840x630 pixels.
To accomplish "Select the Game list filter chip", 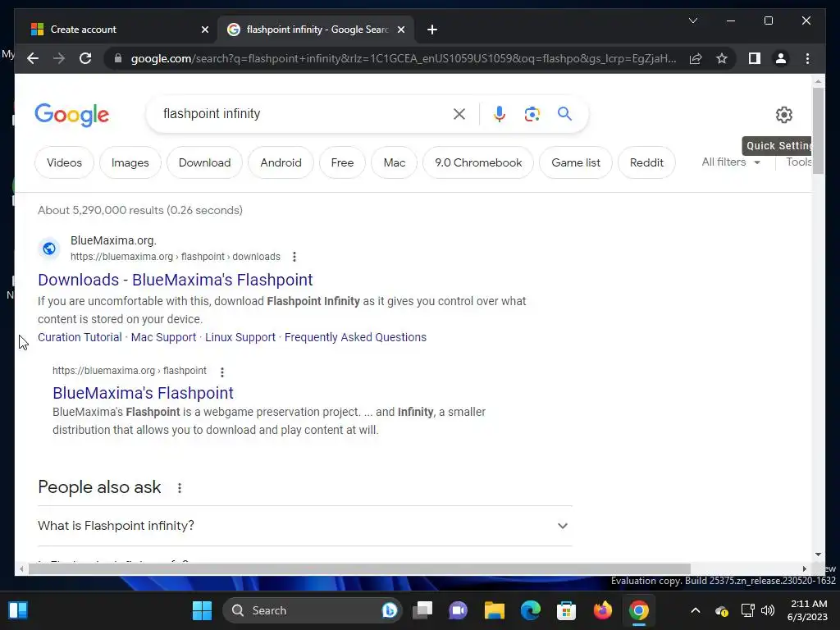I will [x=576, y=162].
